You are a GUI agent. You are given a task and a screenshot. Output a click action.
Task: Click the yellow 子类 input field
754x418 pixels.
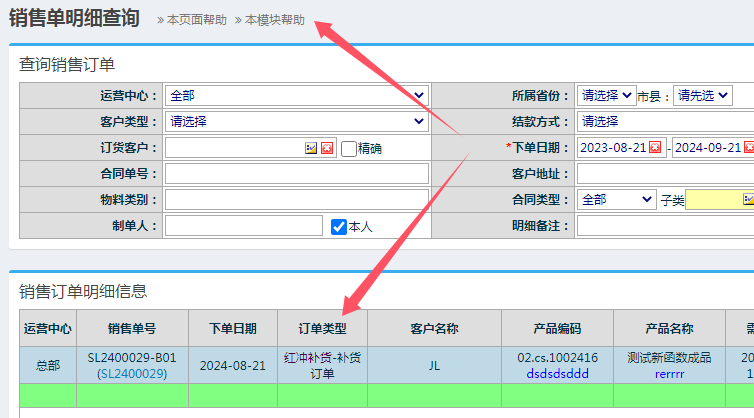713,199
